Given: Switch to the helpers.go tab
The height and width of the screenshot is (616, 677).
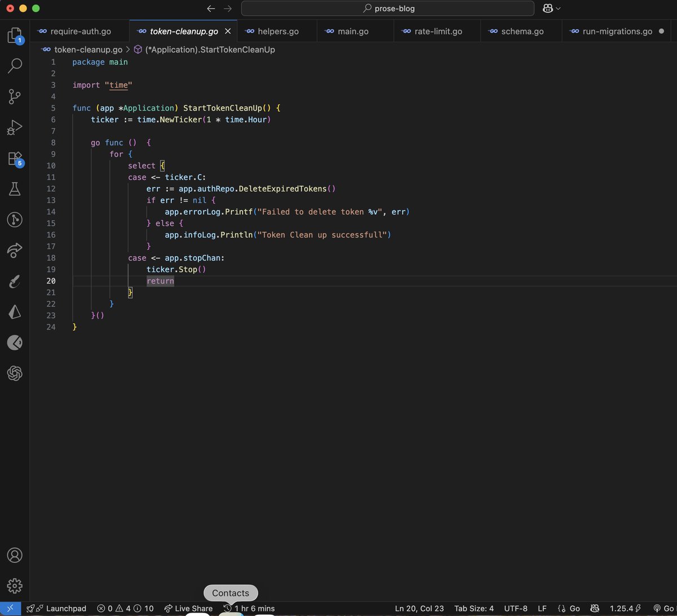Looking at the screenshot, I should 278,31.
